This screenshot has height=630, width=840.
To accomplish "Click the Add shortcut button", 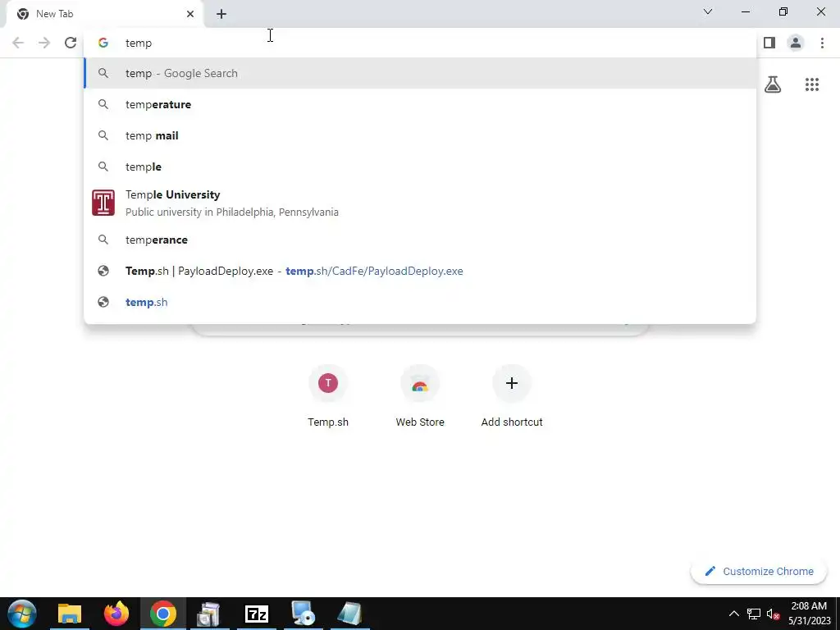I will pos(512,395).
